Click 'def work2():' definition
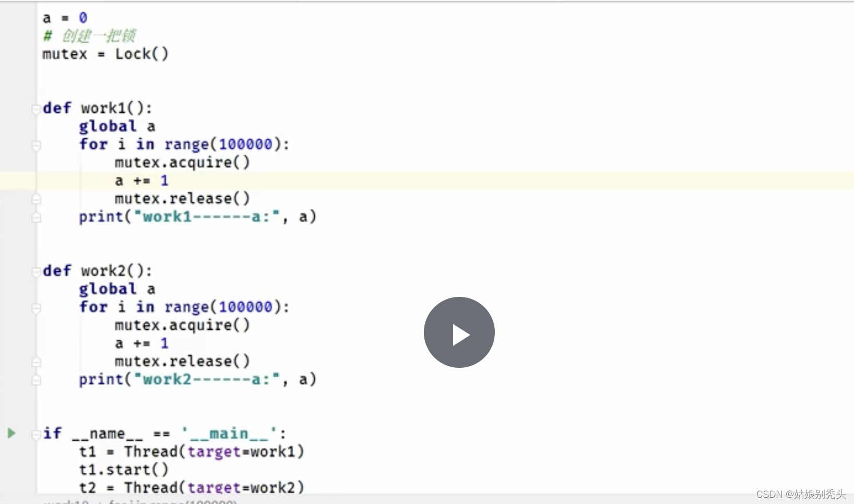This screenshot has height=504, width=854. pos(98,271)
